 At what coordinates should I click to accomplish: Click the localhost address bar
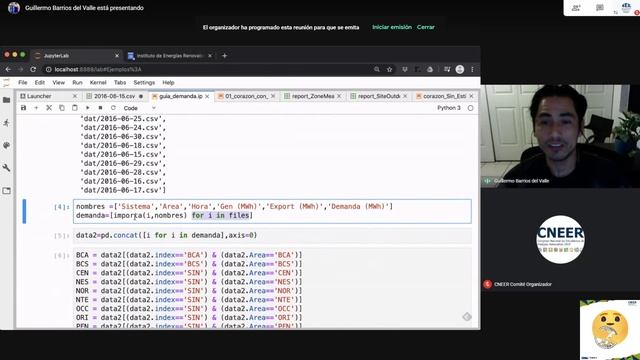[x=206, y=69]
